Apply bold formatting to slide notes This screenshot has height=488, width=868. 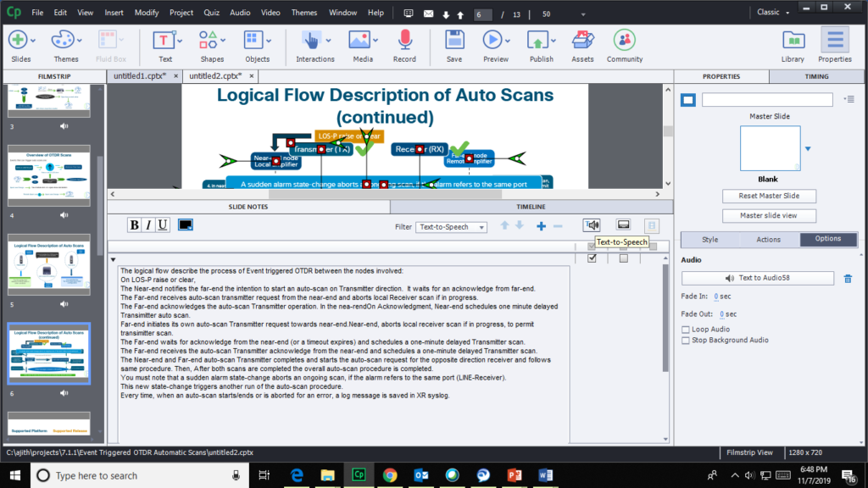click(x=134, y=225)
